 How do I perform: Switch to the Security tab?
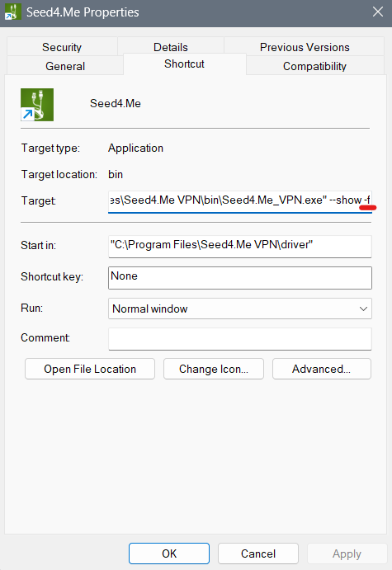(x=62, y=47)
